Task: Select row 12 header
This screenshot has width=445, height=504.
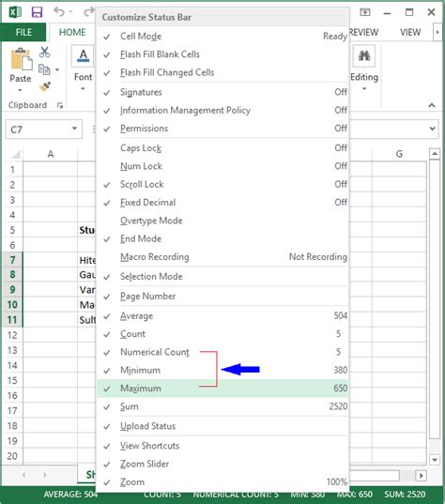Action: (x=12, y=335)
